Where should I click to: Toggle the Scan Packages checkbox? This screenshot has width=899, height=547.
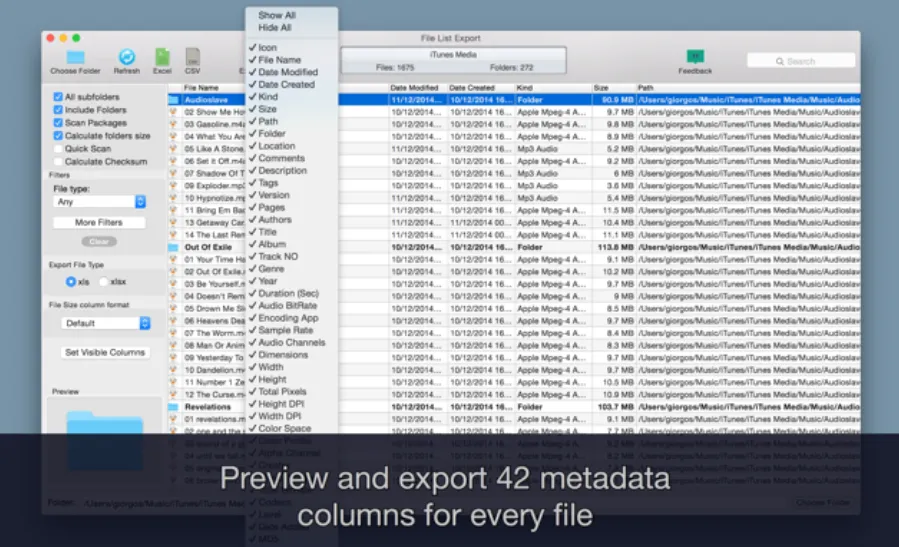click(58, 123)
